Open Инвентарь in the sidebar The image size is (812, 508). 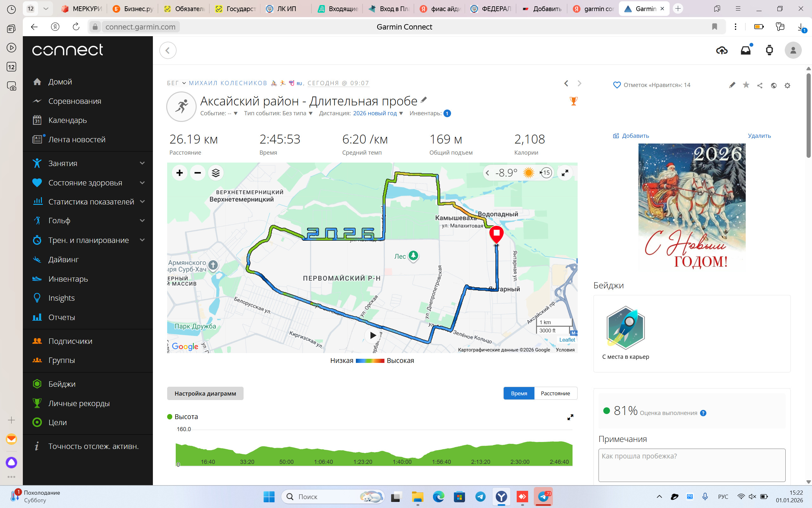point(68,279)
